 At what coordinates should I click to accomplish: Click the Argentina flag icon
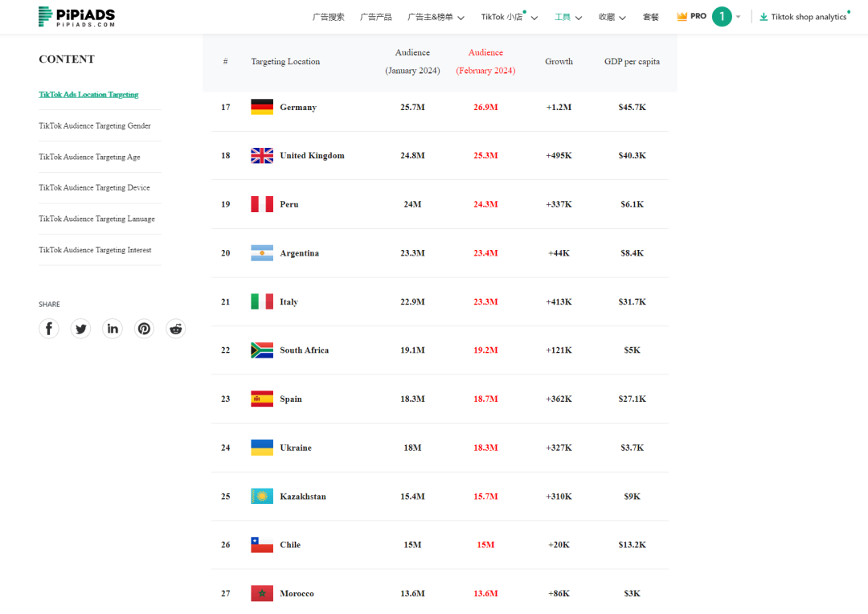(x=262, y=253)
